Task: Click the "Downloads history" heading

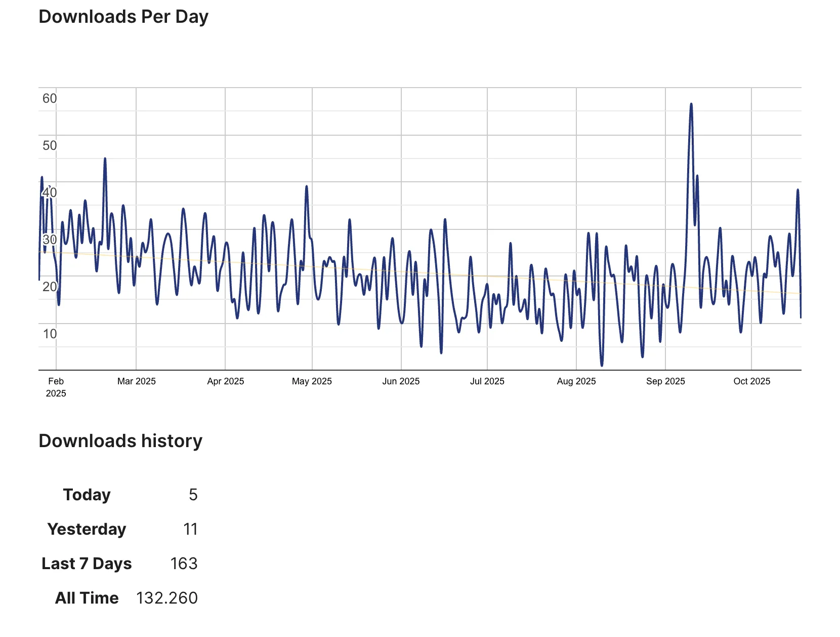Action: click(x=120, y=441)
